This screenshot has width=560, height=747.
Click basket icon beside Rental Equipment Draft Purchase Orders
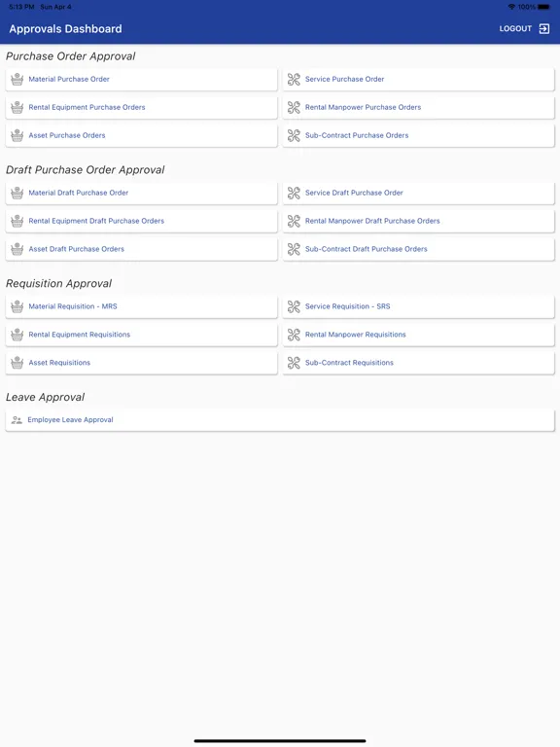[x=17, y=221]
